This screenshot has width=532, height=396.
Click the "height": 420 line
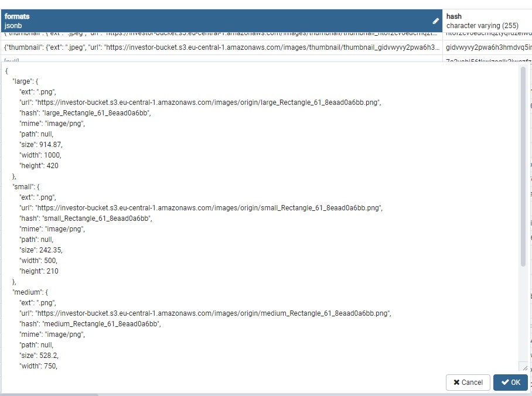39,166
